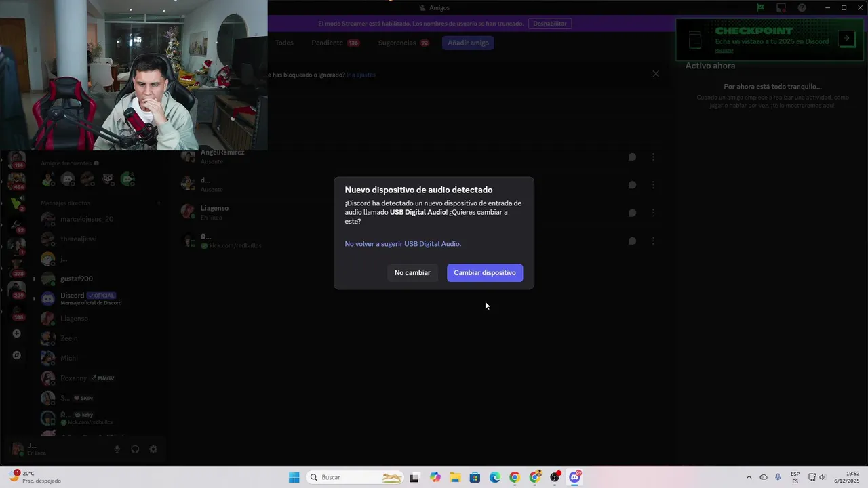Open Añadir amigo tab
The width and height of the screenshot is (868, 488).
(468, 43)
